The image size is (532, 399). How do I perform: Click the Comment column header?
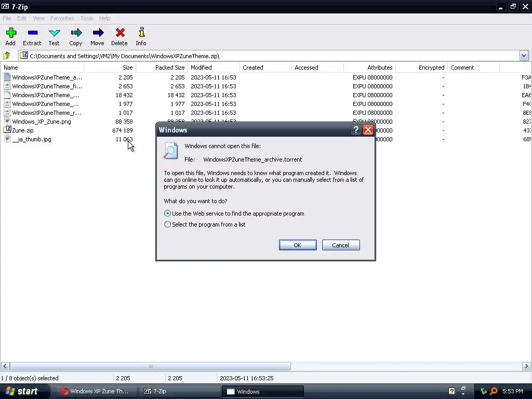473,68
